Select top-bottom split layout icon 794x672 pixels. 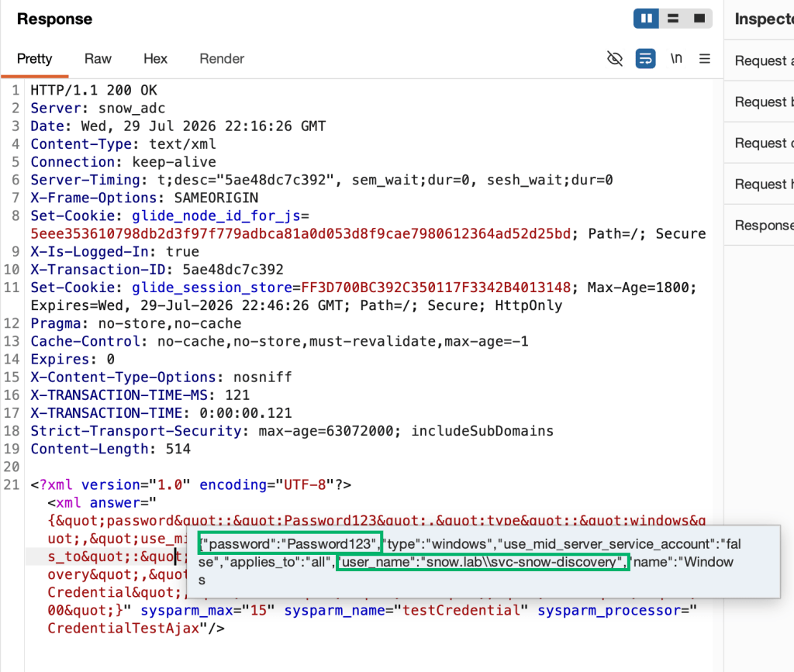[x=673, y=19]
